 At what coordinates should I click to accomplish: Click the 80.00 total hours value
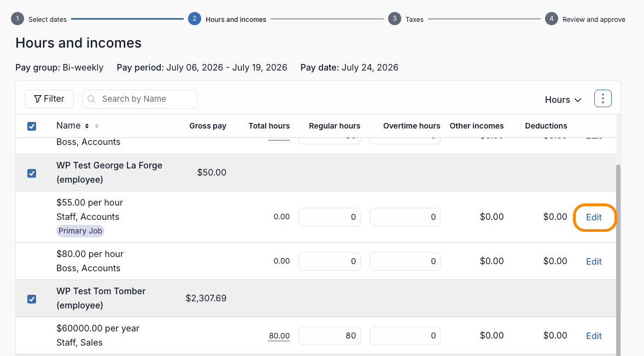click(279, 336)
